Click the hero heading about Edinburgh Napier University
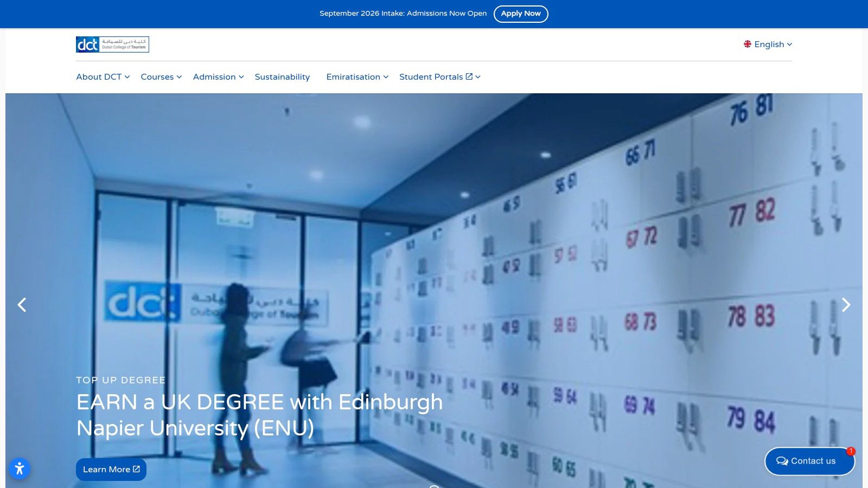 (x=260, y=415)
